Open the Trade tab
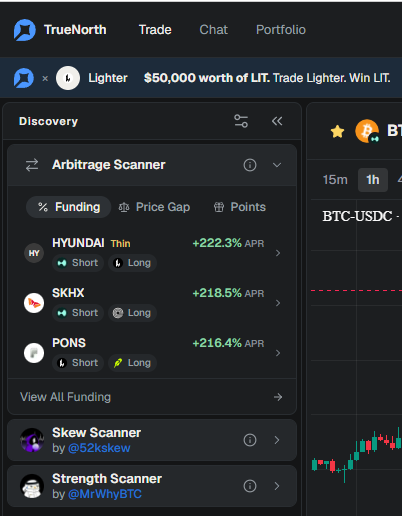 point(155,30)
